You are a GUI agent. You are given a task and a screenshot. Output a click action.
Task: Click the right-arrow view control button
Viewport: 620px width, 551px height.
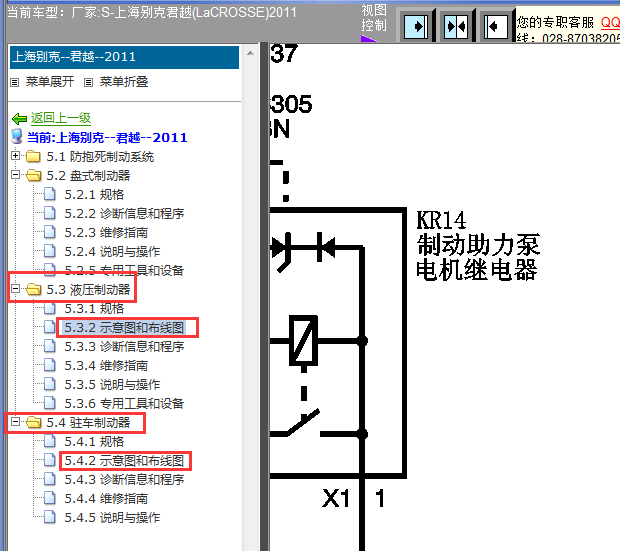coord(416,27)
